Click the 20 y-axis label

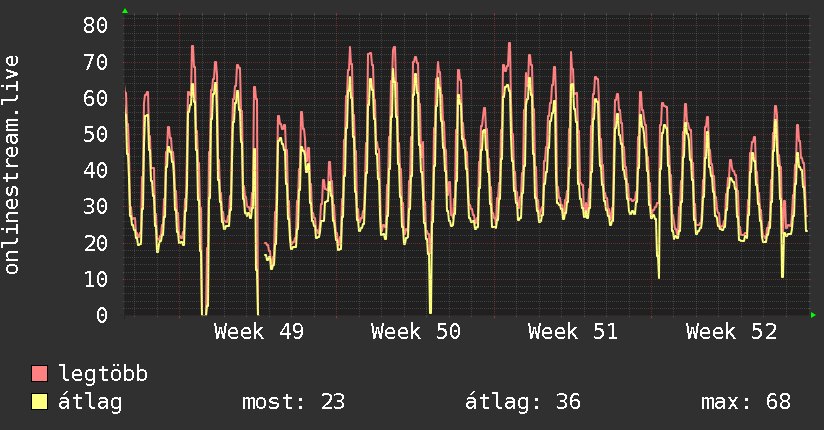tap(95, 243)
